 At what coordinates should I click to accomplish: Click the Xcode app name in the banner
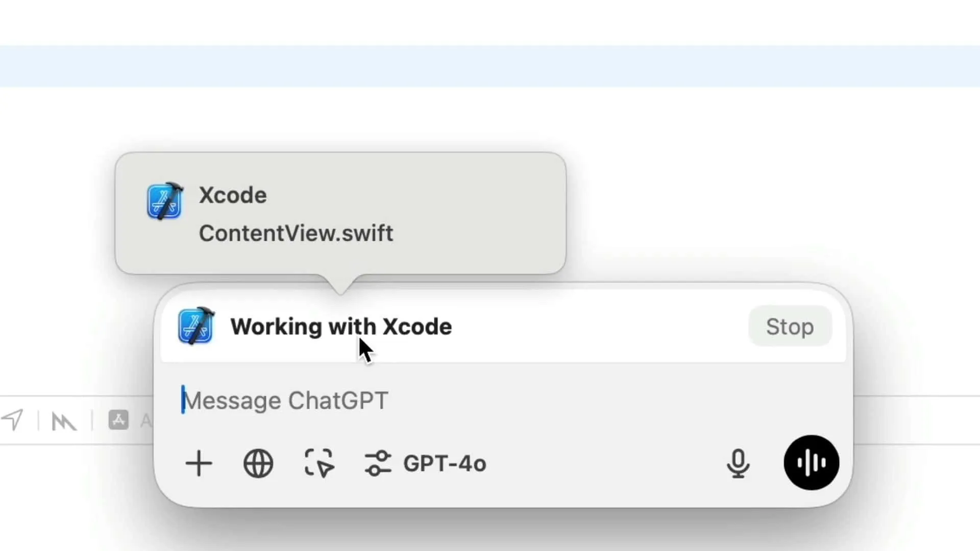tap(233, 194)
